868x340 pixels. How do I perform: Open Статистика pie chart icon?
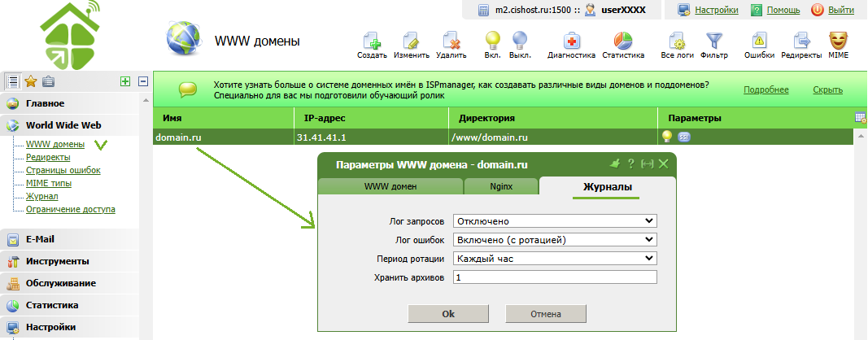[x=623, y=41]
